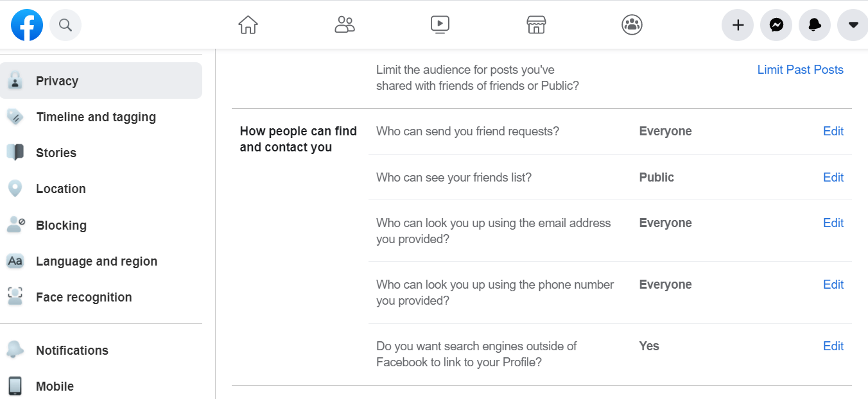Screen dimensions: 868x399
Task: Open the Groups icon in top bar
Action: coord(632,25)
